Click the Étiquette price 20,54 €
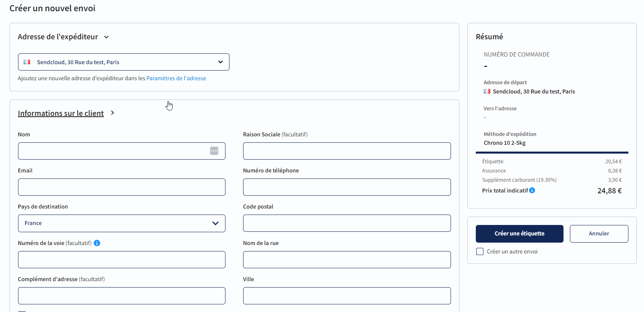Image resolution: width=644 pixels, height=312 pixels. click(x=614, y=162)
